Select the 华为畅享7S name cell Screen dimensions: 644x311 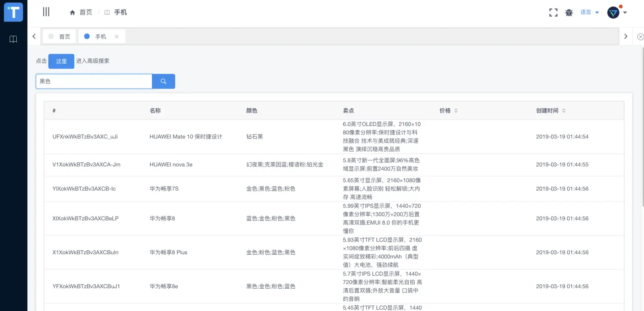(x=164, y=189)
